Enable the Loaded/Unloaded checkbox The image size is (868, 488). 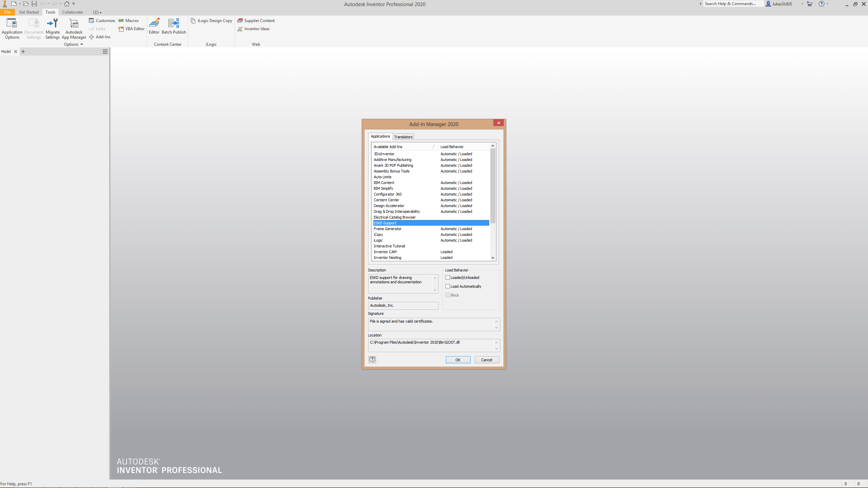point(448,277)
